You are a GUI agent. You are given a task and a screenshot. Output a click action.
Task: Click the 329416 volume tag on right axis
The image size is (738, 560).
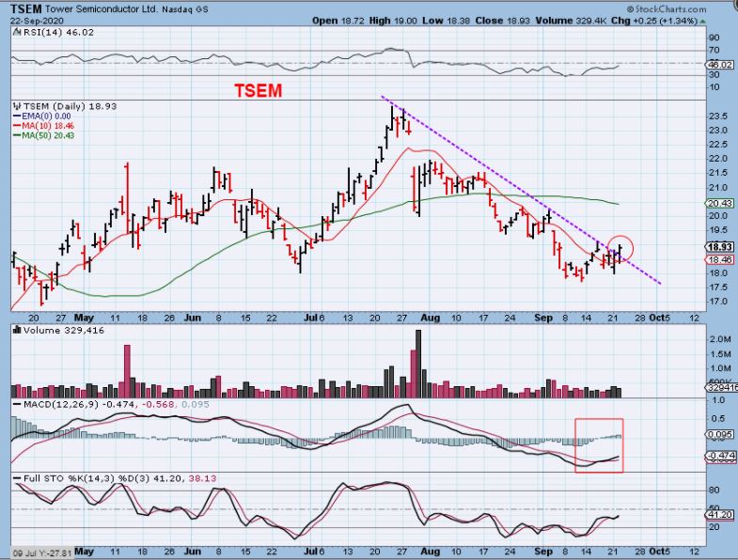722,387
